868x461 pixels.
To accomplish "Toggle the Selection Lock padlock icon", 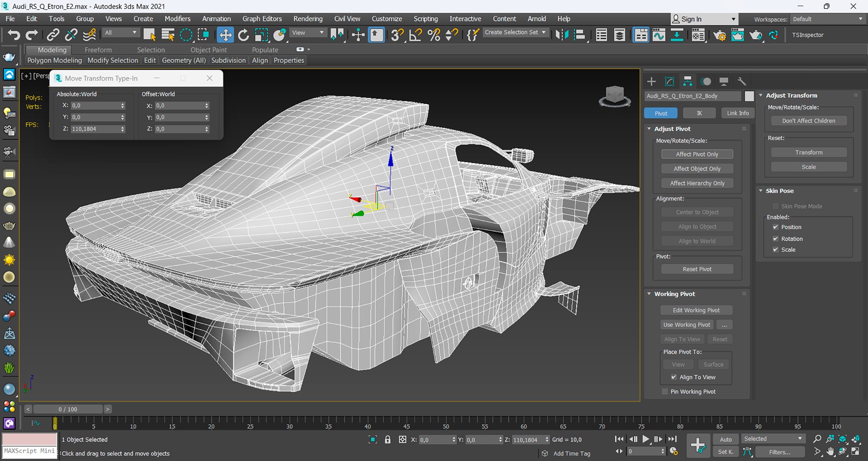I will pos(387,439).
